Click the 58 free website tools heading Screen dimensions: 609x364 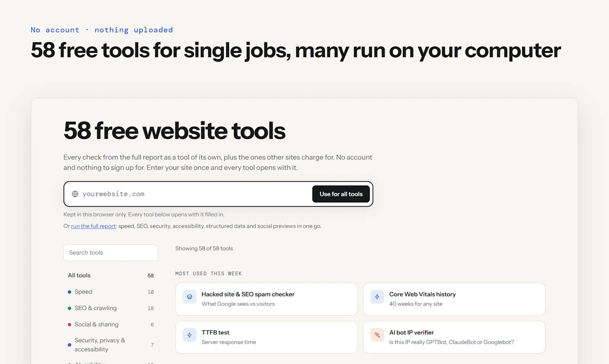[x=175, y=131]
